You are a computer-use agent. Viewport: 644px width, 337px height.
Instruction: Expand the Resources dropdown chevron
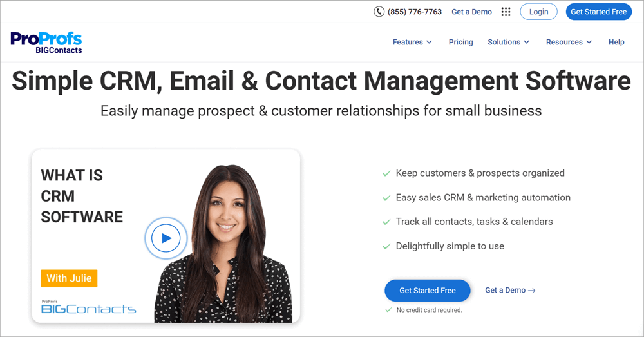click(589, 42)
